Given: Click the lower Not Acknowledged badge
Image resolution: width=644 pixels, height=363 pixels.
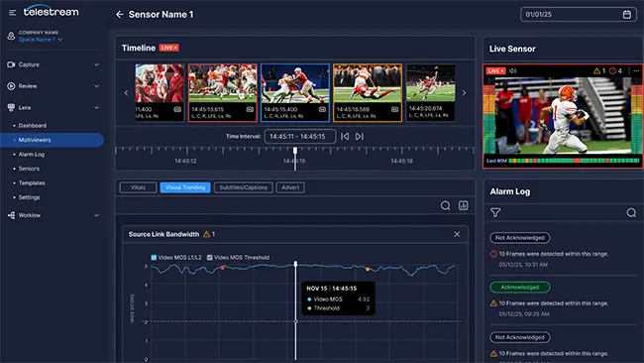Looking at the screenshot, I should [520, 337].
